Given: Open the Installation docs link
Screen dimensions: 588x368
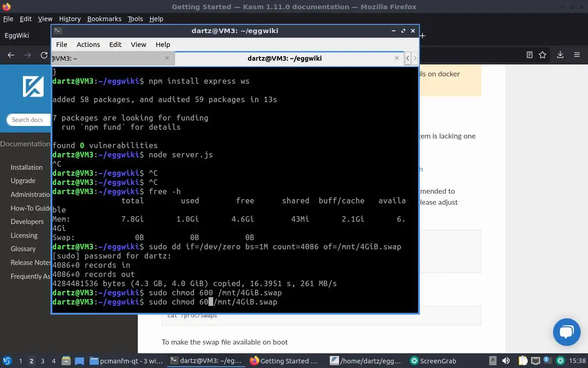Looking at the screenshot, I should (x=27, y=167).
